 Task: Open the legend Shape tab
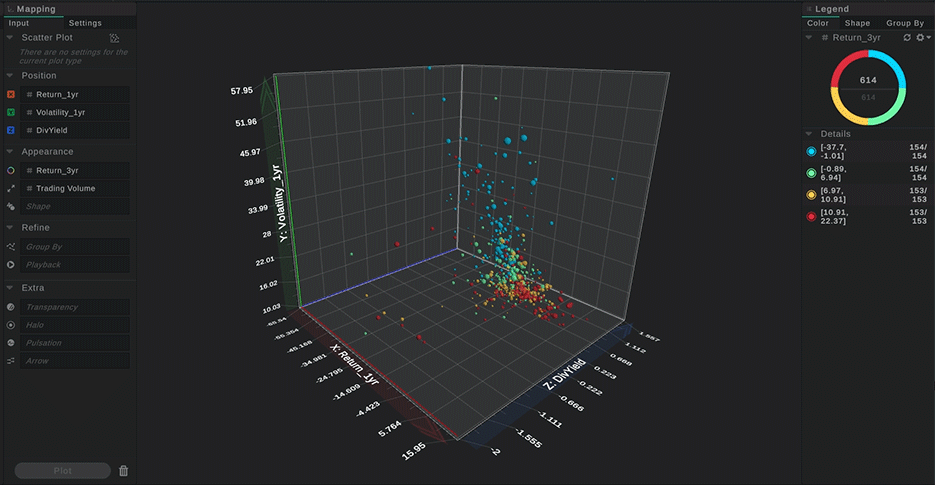[857, 23]
